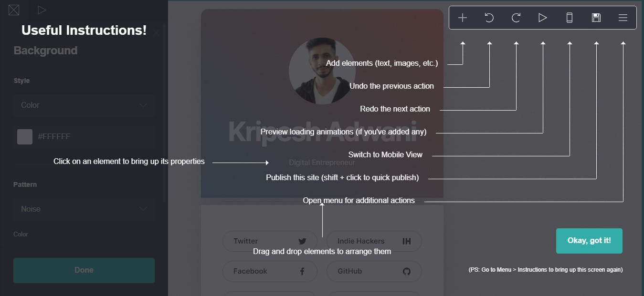The width and height of the screenshot is (644, 296).
Task: Dismiss the instructions with Okay, got it!
Action: (589, 241)
